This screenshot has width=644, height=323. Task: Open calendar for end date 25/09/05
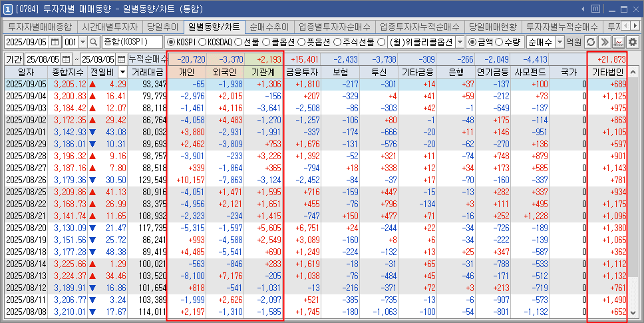121,59
